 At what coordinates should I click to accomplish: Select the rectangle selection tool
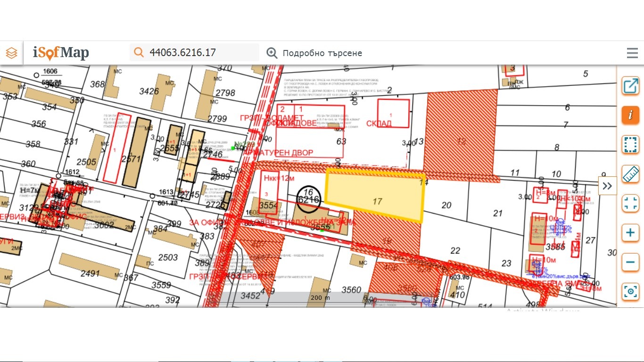coord(630,145)
